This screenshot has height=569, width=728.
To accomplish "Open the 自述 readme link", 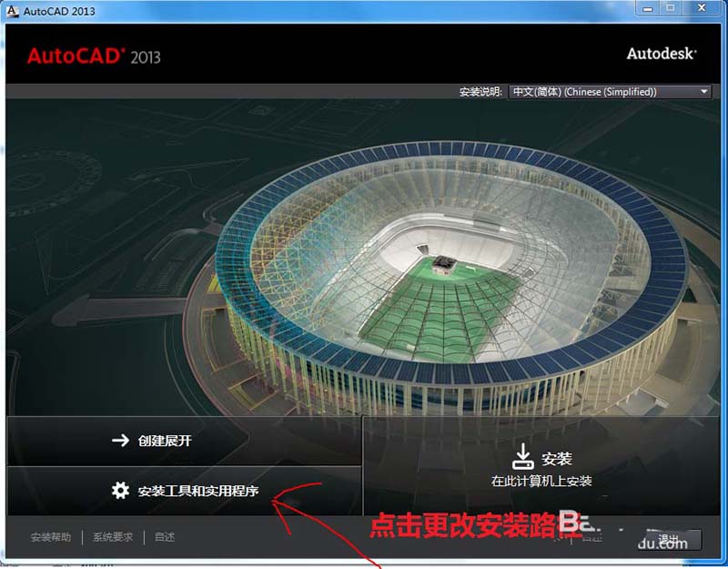I will tap(165, 537).
